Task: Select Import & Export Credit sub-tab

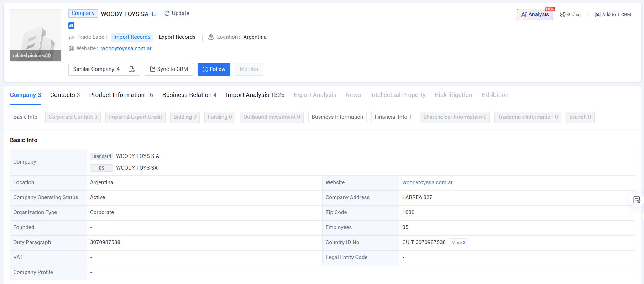Action: coord(135,117)
